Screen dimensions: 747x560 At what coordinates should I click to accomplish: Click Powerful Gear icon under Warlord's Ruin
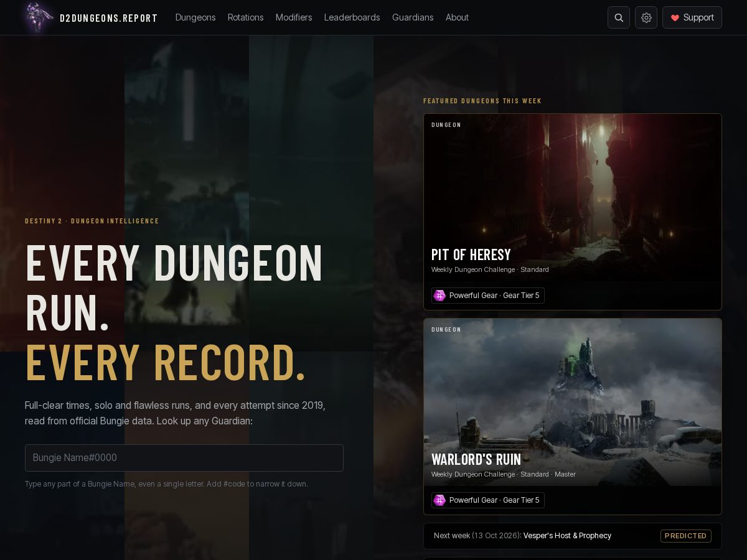pos(439,500)
